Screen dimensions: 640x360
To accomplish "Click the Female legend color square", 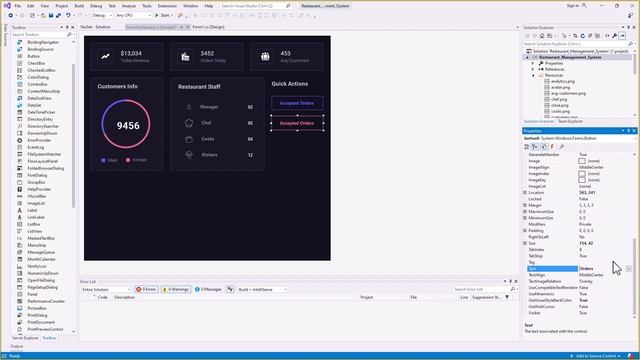I will 128,160.
